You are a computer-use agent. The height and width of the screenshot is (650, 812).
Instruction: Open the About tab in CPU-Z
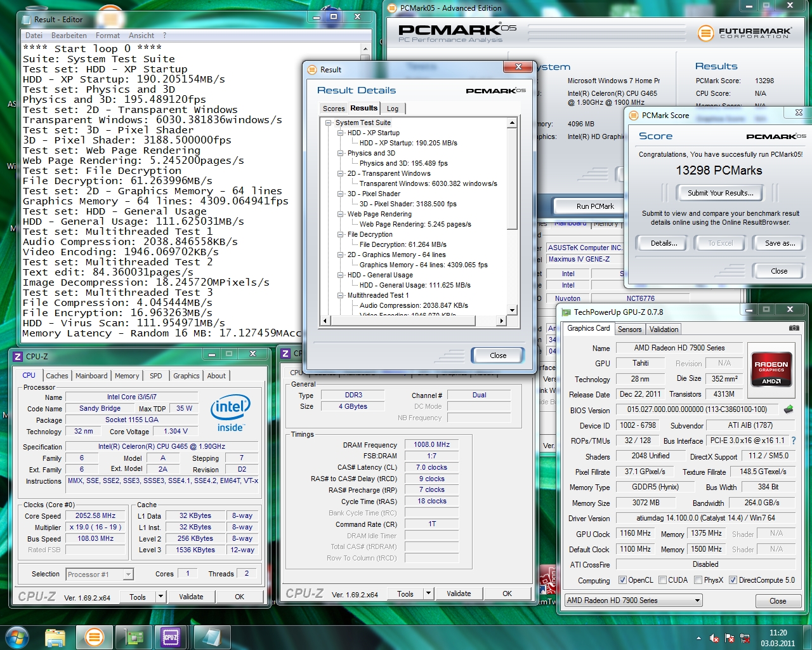point(216,376)
